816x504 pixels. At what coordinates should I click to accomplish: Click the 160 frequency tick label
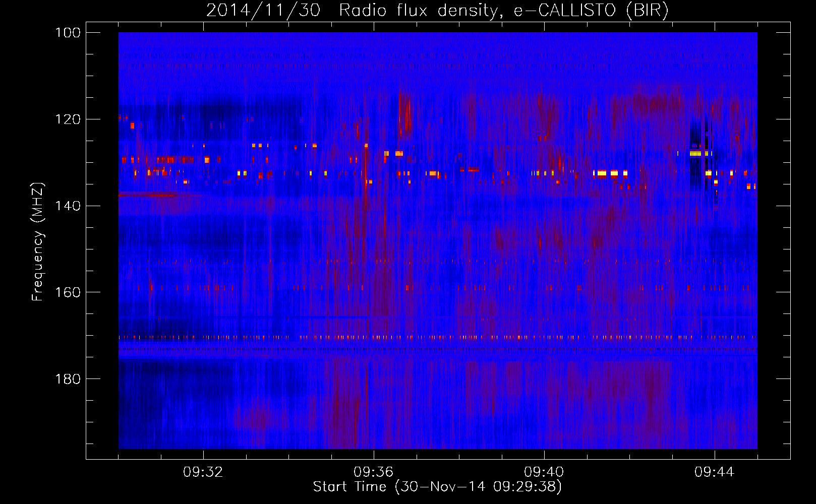click(68, 292)
